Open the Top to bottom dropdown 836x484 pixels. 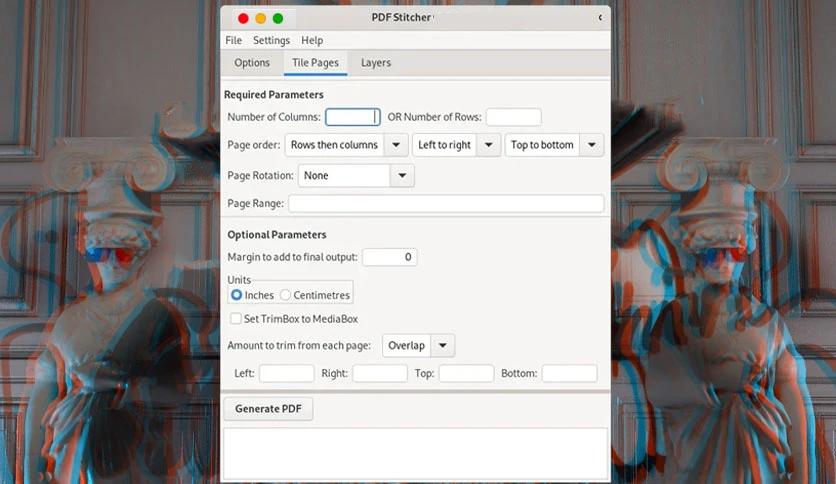point(554,145)
